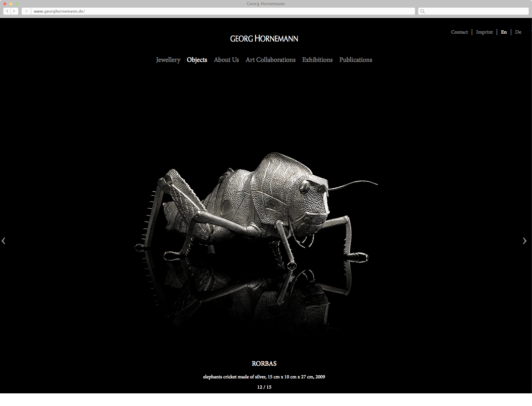Open the Exhibitions page
532x406 pixels.
(318, 60)
